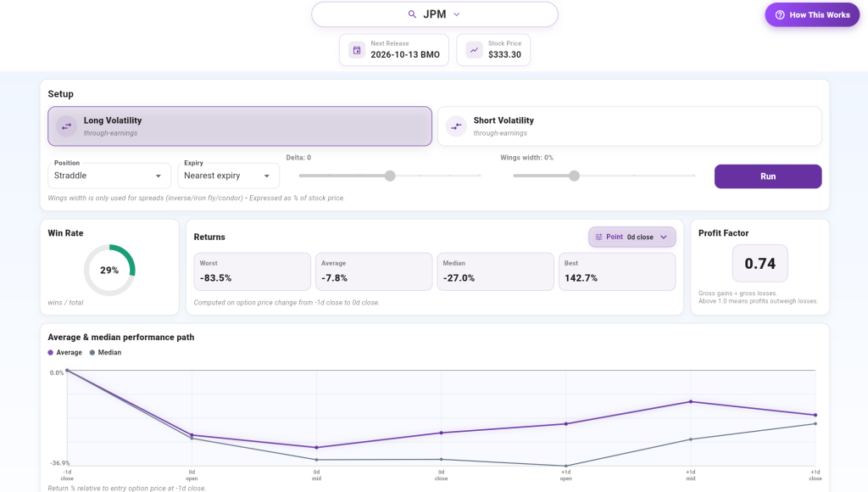
Task: Select the Short Volatility strategy card
Action: click(x=630, y=126)
